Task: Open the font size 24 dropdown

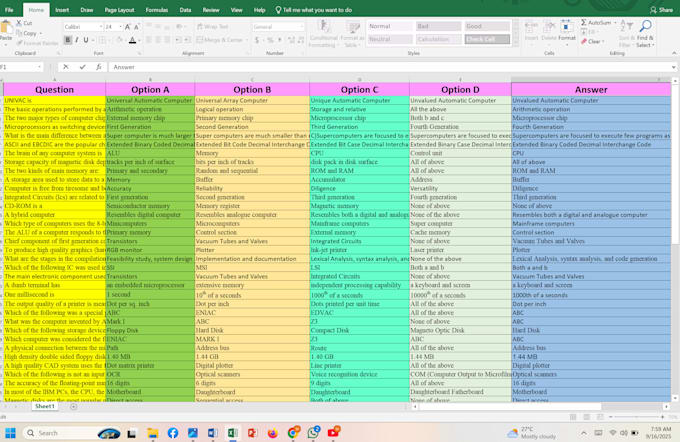Action: [120, 27]
